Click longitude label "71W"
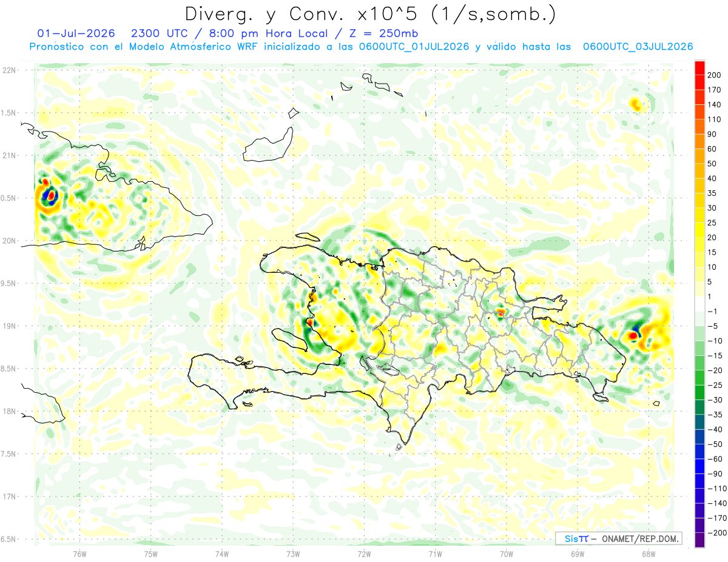 point(435,554)
